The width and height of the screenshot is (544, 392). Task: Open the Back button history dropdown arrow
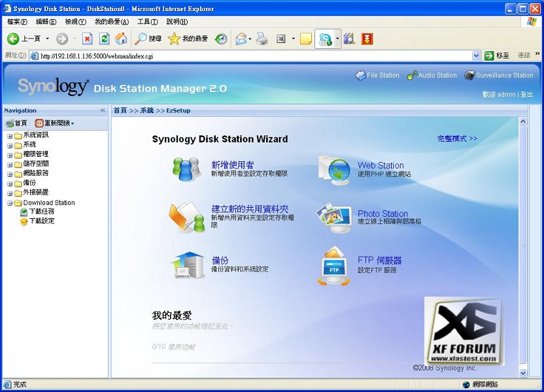pyautogui.click(x=48, y=39)
